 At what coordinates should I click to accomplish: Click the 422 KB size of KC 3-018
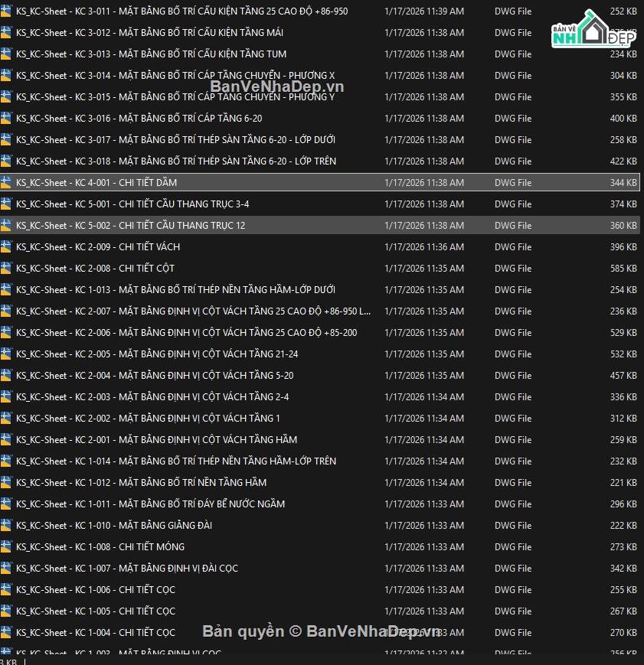click(623, 161)
